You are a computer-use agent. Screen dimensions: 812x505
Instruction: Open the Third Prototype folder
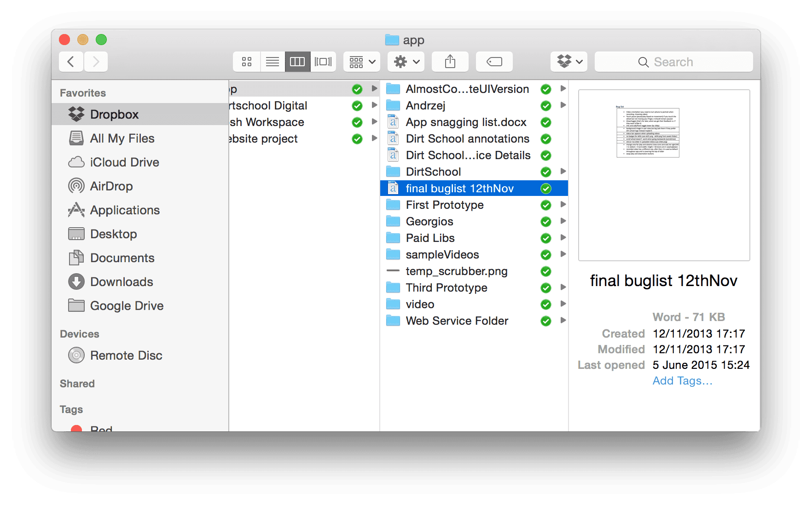pyautogui.click(x=446, y=288)
